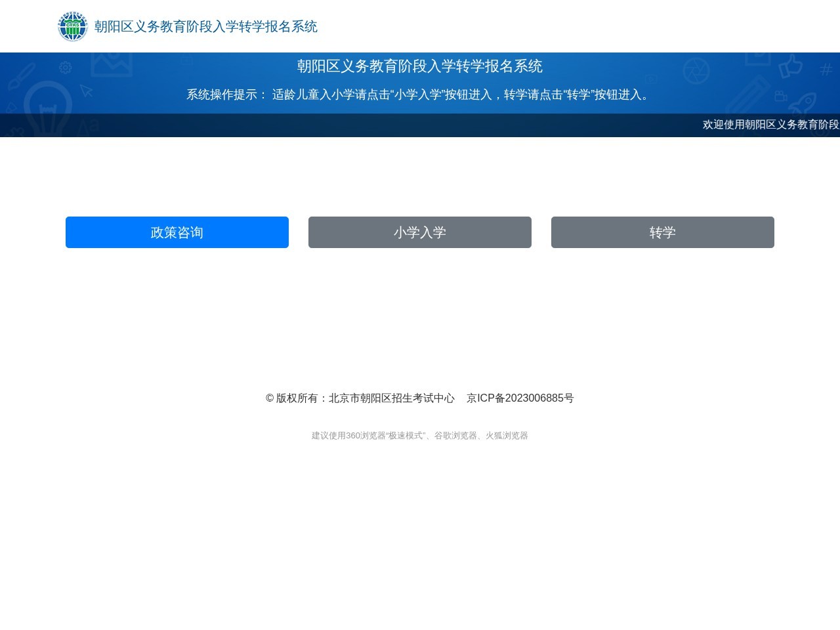Open 转学 transfer application

(662, 232)
